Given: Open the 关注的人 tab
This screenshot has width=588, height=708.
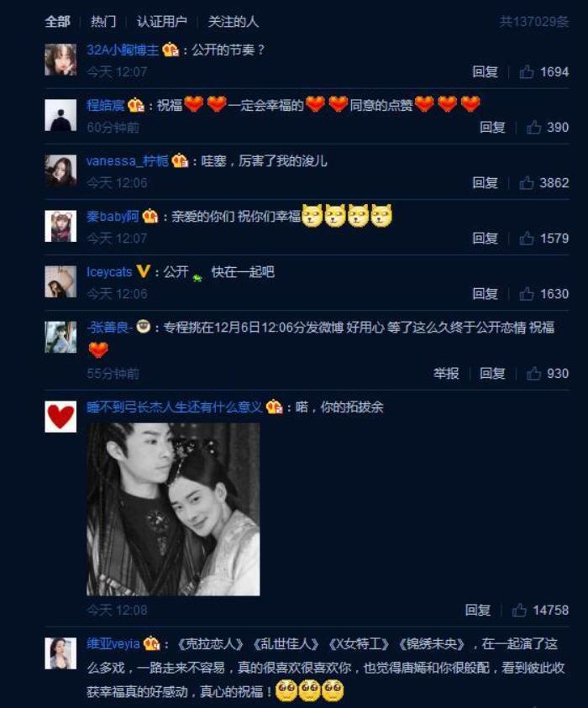Looking at the screenshot, I should pyautogui.click(x=233, y=21).
